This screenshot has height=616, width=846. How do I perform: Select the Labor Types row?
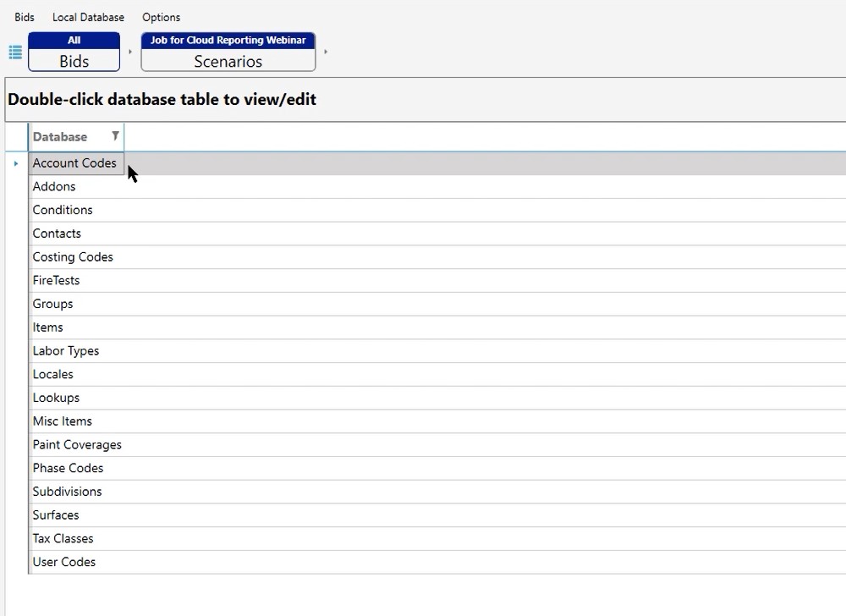66,351
